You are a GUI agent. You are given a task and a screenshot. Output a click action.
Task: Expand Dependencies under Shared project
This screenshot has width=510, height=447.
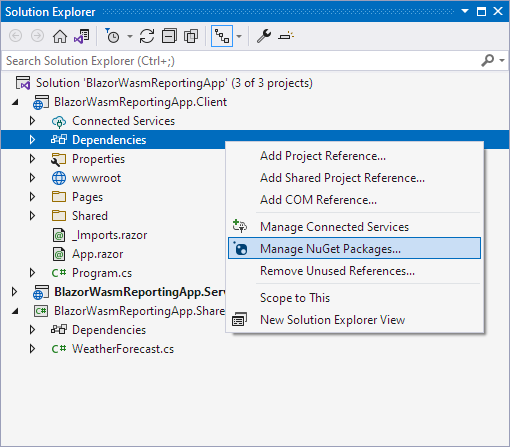(32, 330)
